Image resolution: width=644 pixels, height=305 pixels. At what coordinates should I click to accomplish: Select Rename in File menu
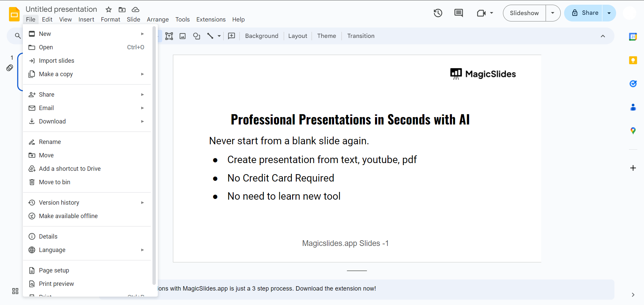click(87, 142)
